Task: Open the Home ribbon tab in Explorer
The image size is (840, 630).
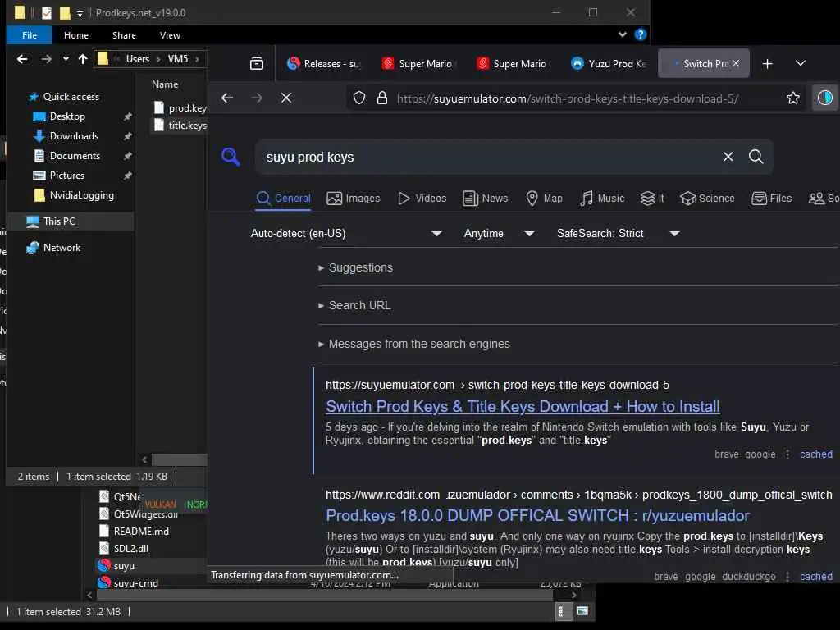Action: point(76,35)
